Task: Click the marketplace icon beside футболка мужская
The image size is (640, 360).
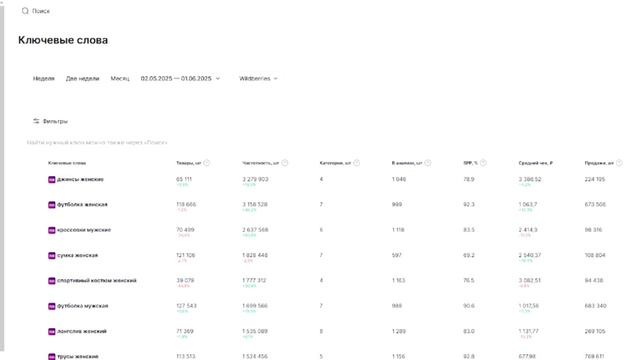Action: 51,306
